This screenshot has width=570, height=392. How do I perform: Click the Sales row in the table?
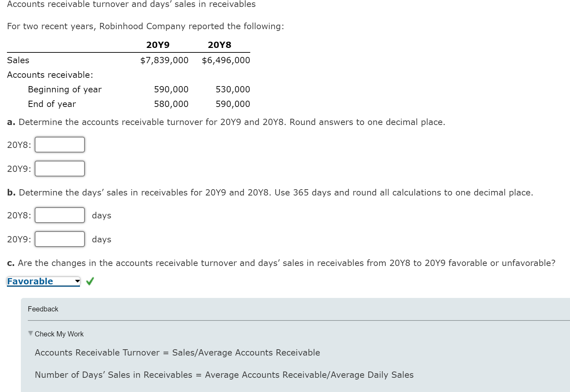(18, 60)
